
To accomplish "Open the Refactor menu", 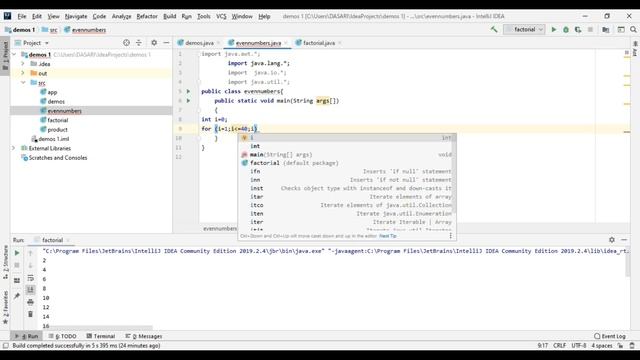I will tap(147, 16).
